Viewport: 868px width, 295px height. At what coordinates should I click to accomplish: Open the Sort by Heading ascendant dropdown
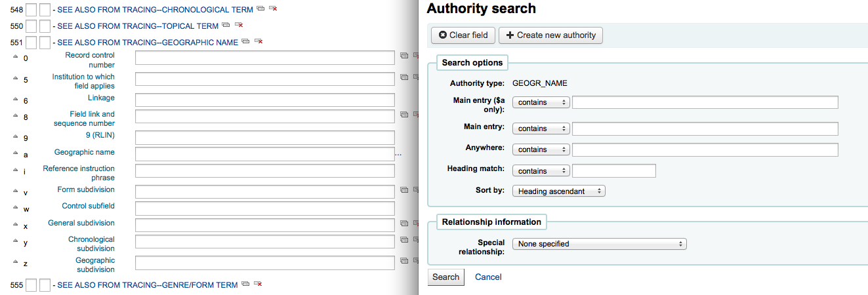click(x=559, y=191)
